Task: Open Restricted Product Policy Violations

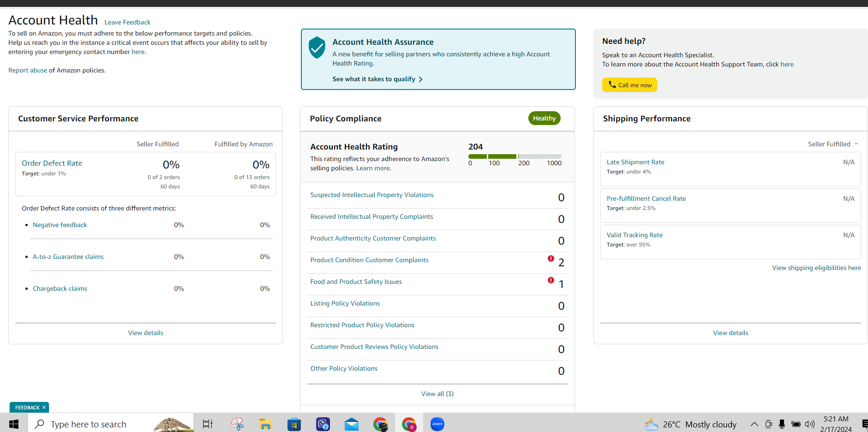Action: [x=362, y=325]
